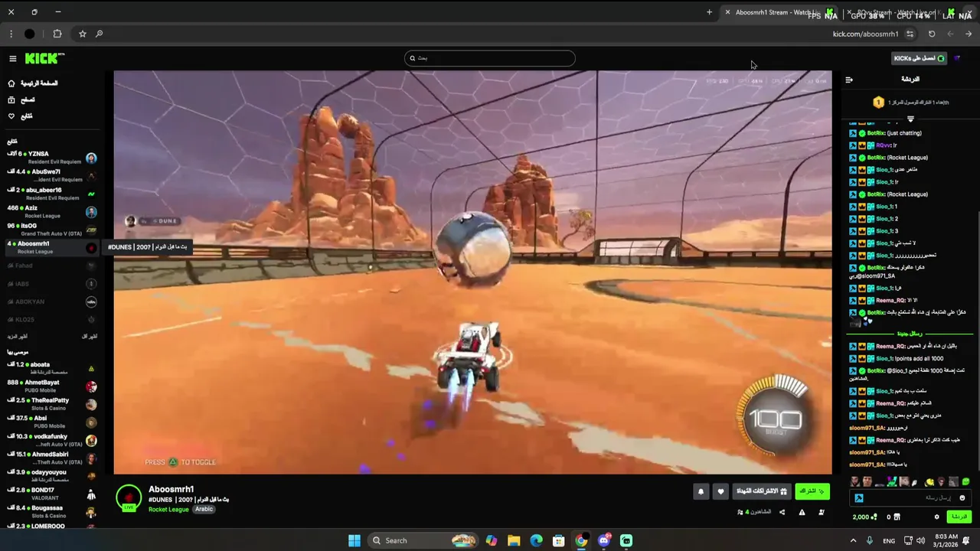Collapse show less followed channels
This screenshot has height=551, width=980.
click(90, 337)
